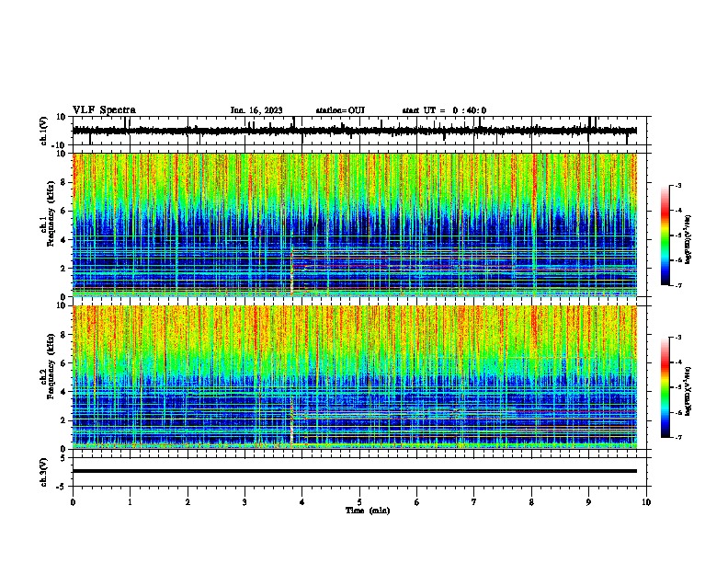The width and height of the screenshot is (728, 563).
Task: Click the "ch.3(V)" axis label
Action: click(x=44, y=472)
